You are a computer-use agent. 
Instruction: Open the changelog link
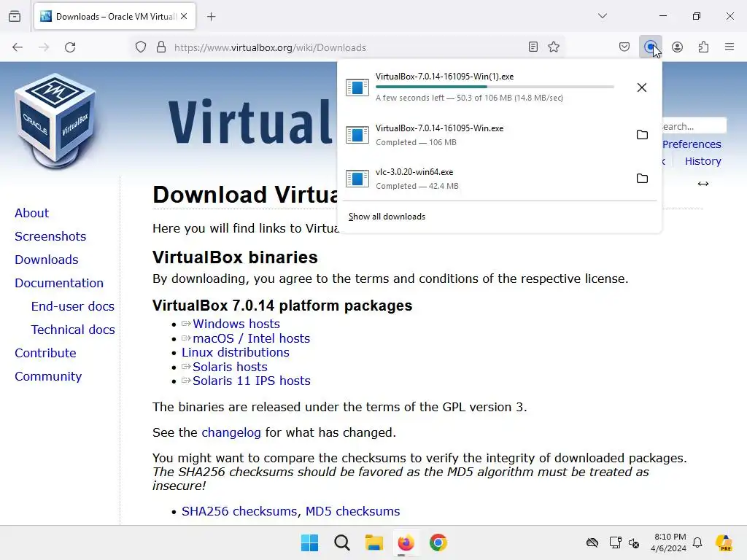(x=231, y=432)
